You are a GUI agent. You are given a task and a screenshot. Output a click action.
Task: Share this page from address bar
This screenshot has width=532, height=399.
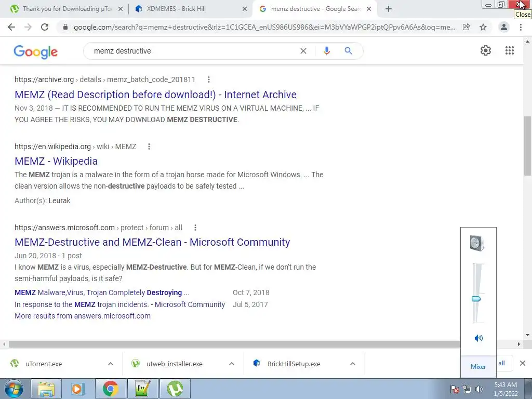(x=467, y=27)
